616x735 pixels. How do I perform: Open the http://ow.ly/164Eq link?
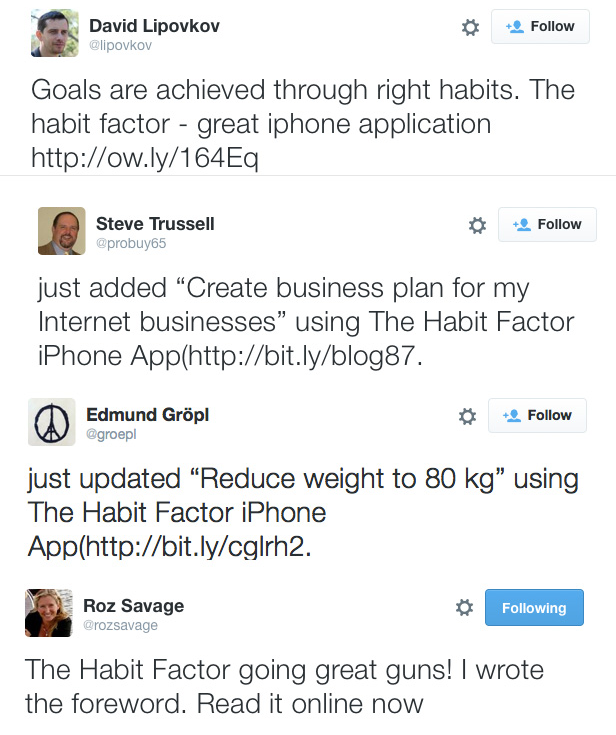pos(145,158)
